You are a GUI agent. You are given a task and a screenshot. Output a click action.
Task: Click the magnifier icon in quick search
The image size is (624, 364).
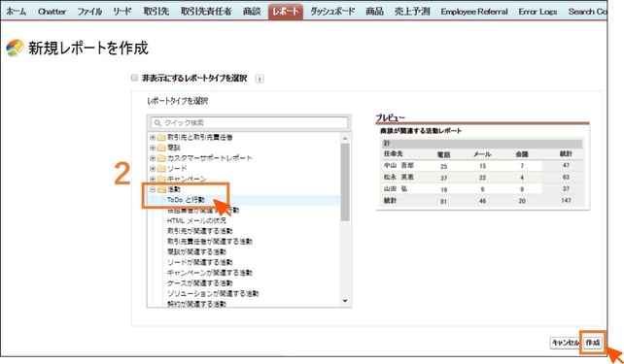tap(157, 123)
